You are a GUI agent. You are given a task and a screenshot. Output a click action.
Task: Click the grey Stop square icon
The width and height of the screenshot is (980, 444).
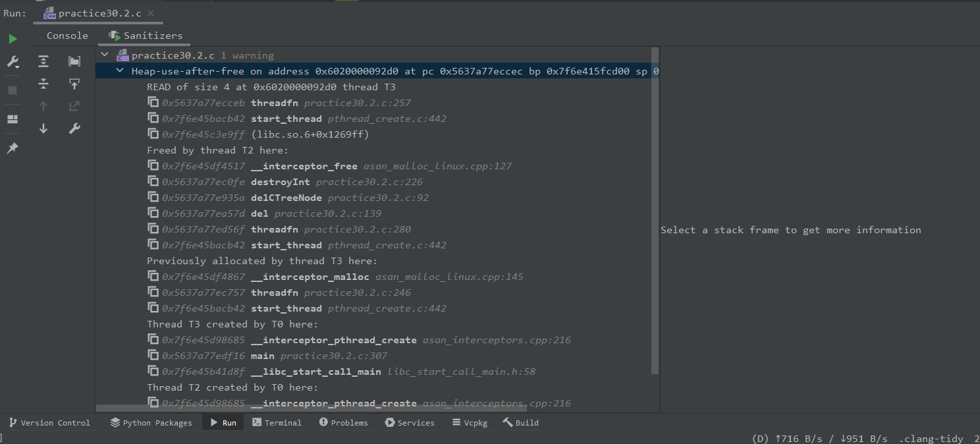(x=13, y=90)
